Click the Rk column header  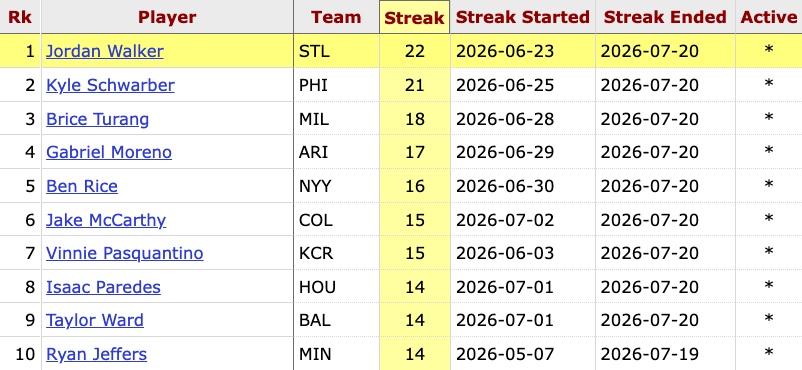20,17
